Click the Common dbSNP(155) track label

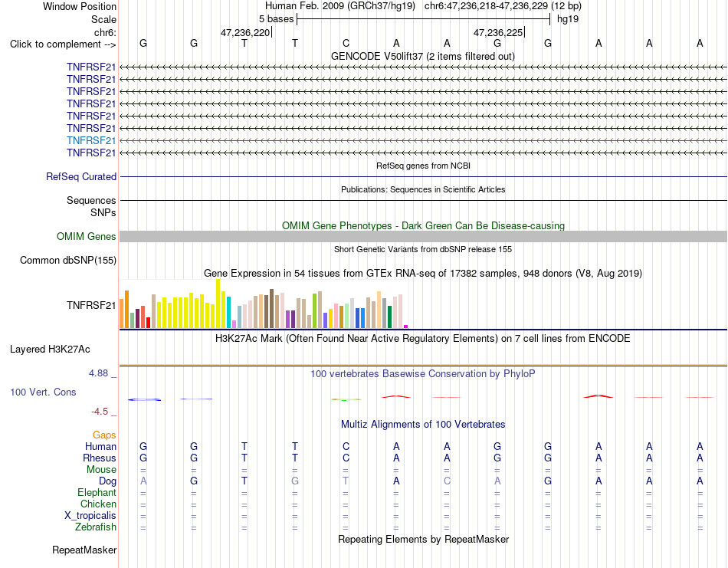[x=68, y=260]
